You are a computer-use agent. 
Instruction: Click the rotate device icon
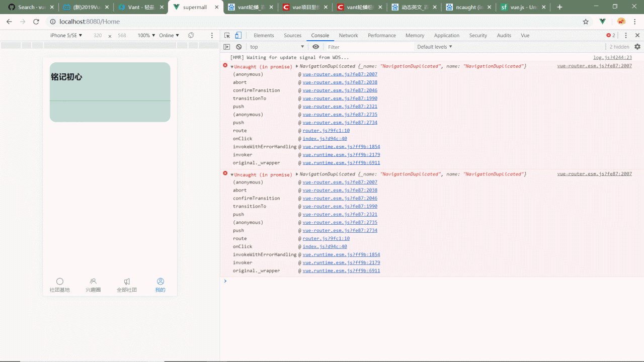click(x=191, y=35)
